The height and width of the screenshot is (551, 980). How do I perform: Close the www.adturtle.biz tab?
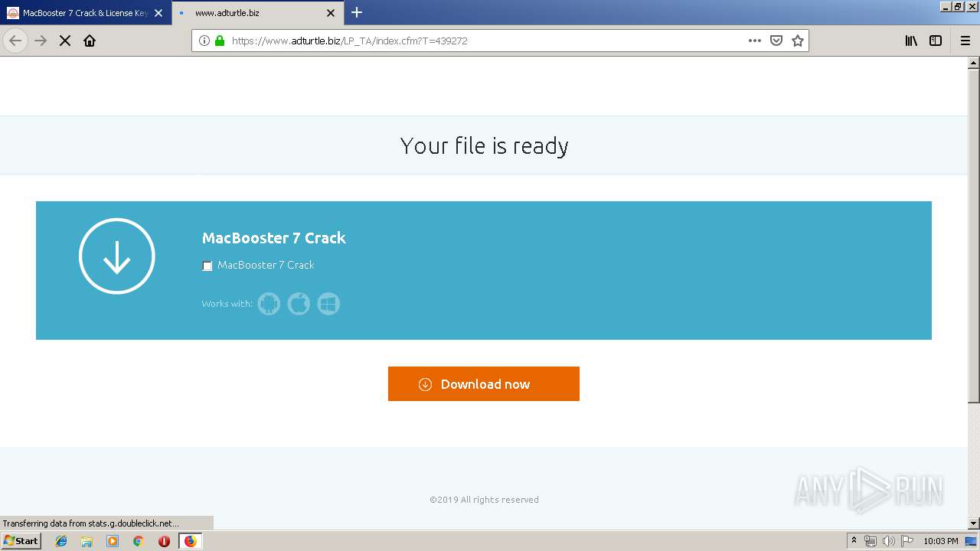click(331, 13)
